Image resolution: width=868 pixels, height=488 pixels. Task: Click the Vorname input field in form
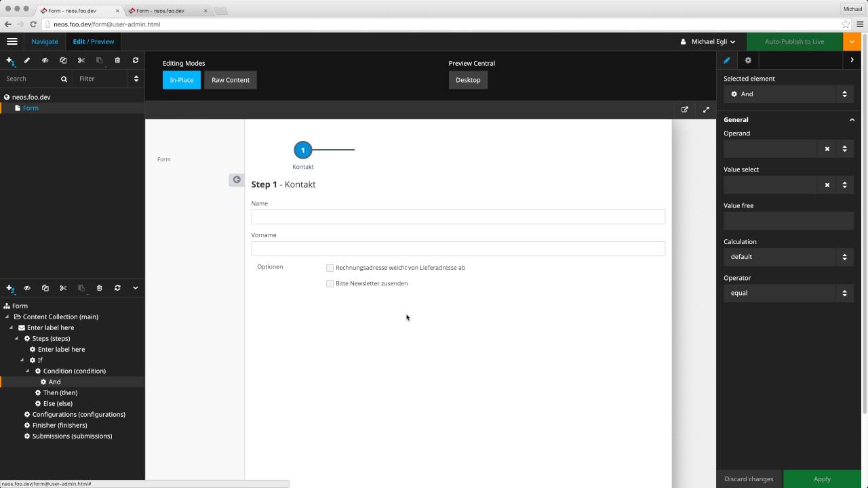coord(458,248)
